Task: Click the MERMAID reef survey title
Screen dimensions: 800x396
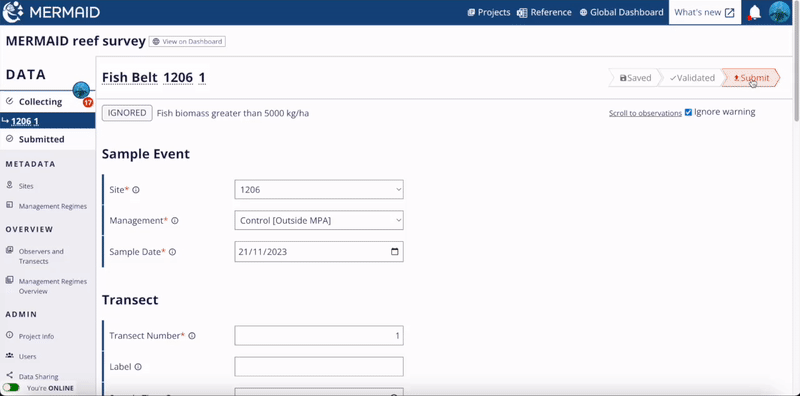Action: tap(76, 41)
